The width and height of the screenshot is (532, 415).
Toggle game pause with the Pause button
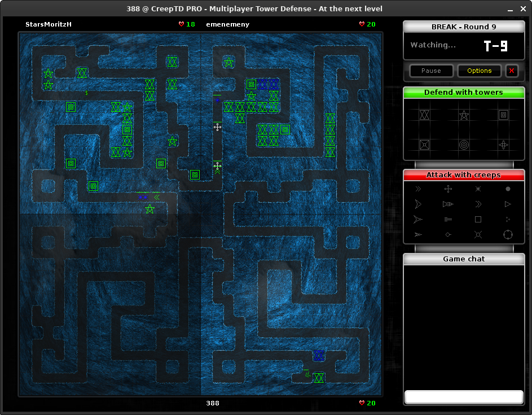click(x=431, y=71)
